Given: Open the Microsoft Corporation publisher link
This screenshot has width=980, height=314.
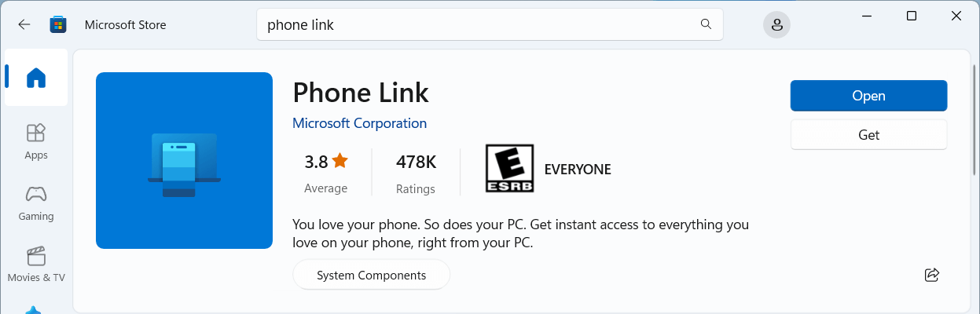Looking at the screenshot, I should (359, 123).
